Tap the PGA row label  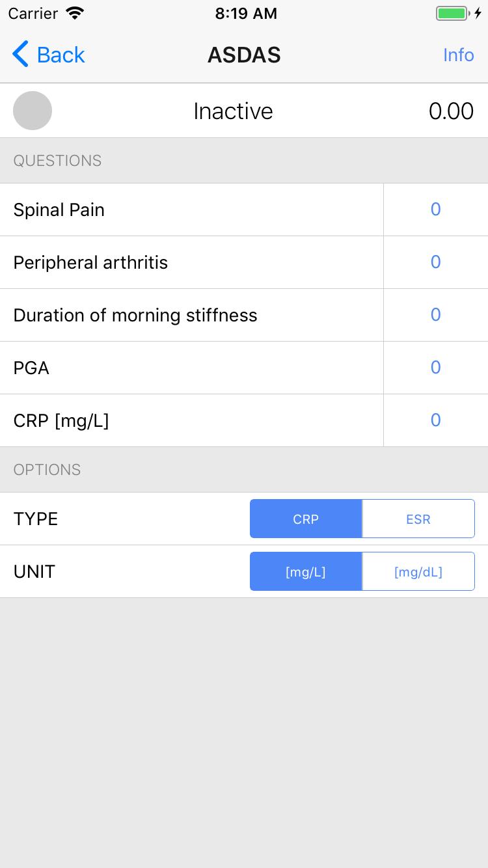31,368
